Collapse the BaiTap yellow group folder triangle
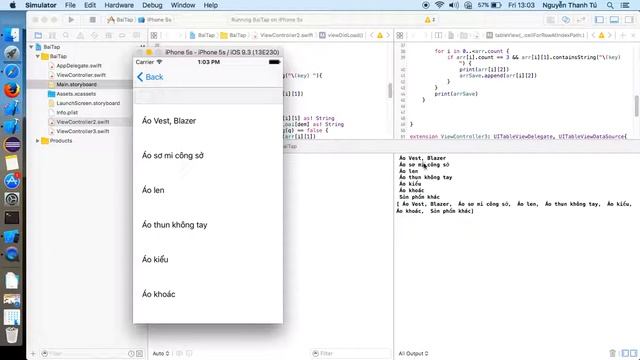This screenshot has height=360, width=640. [38, 56]
